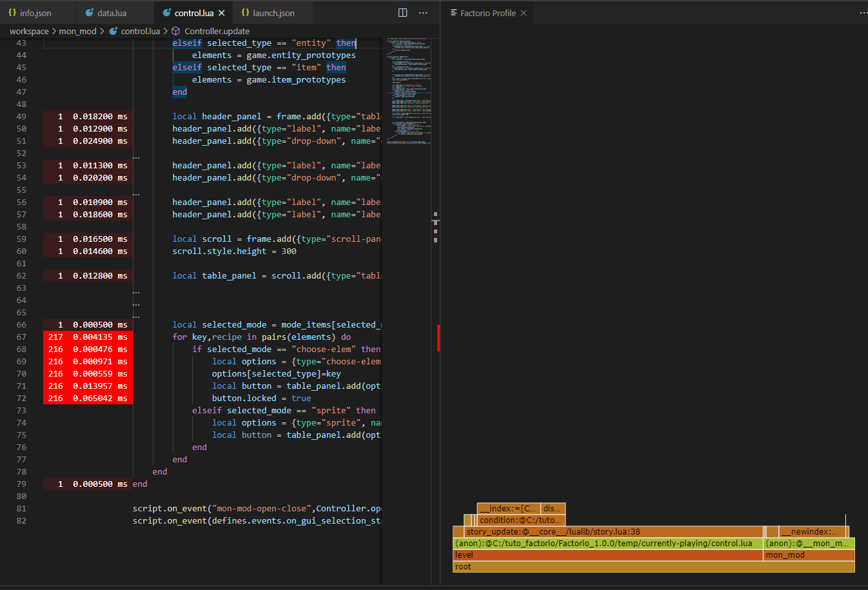Open the editor More Actions ellipsis menu
868x590 pixels.
(x=423, y=13)
